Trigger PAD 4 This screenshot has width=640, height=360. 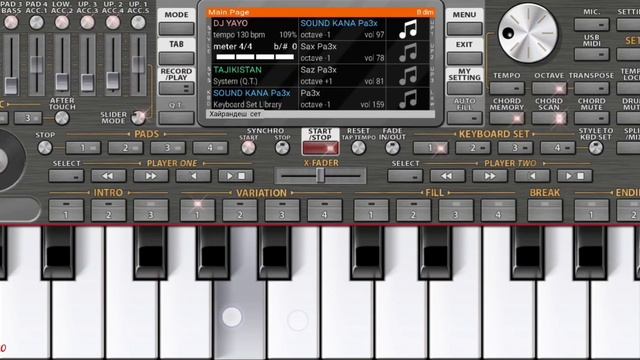(210, 148)
